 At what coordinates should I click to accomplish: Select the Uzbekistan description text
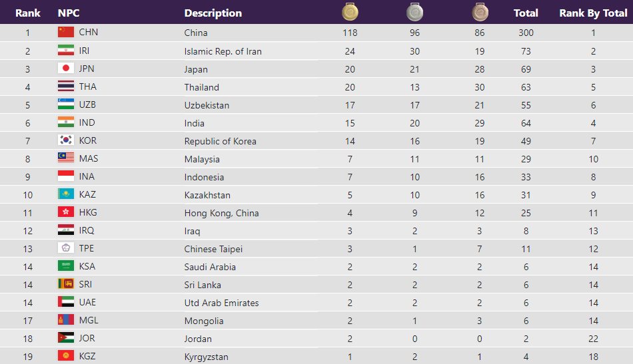[207, 105]
